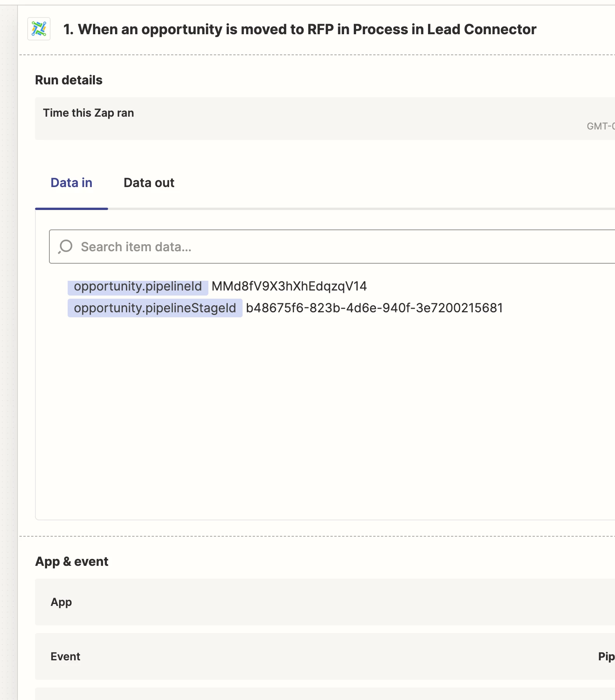This screenshot has height=700, width=615.
Task: Click the search magnifier icon
Action: pos(65,247)
